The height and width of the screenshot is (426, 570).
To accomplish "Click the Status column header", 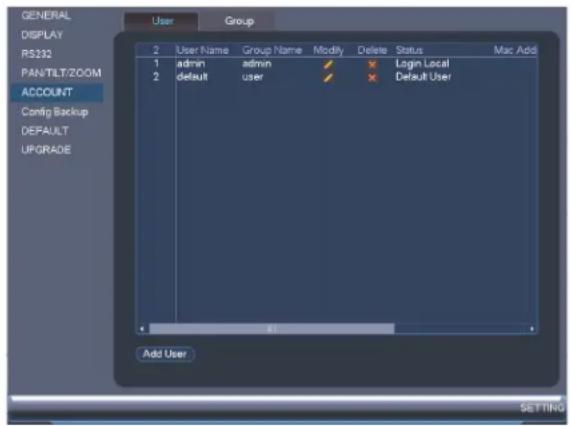I will click(x=409, y=50).
